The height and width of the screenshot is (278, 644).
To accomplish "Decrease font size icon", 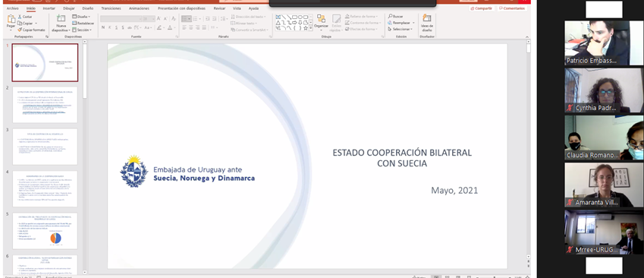I will [165, 18].
